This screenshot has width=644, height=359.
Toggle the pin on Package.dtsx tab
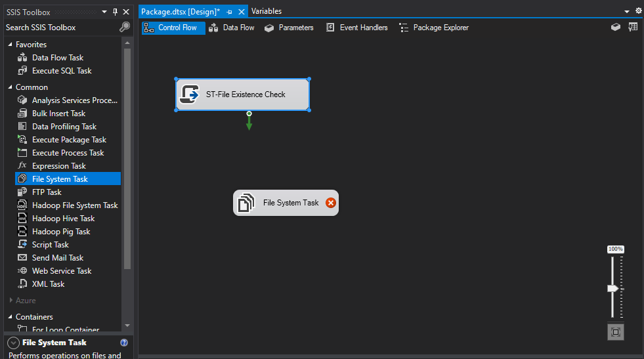pos(229,12)
